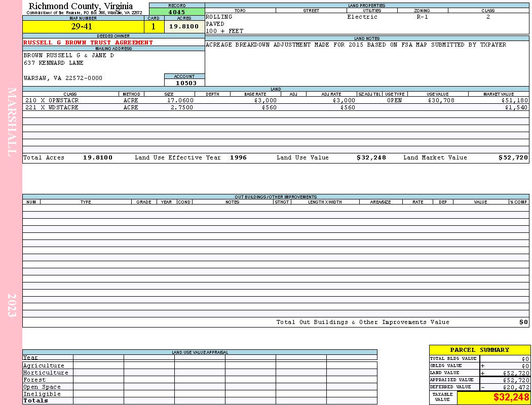Click the 210 X OPNSTACR land row
The width and height of the screenshot is (532, 405).
click(276, 100)
